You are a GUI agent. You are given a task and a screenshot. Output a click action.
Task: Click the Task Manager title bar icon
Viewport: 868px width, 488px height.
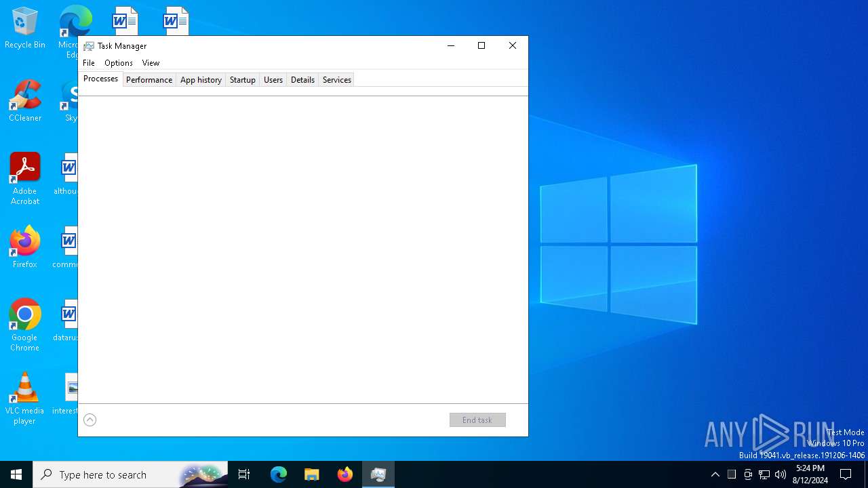click(89, 46)
